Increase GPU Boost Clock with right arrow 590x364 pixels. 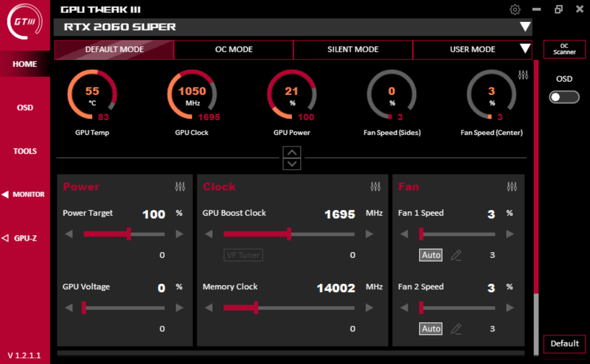pos(369,234)
